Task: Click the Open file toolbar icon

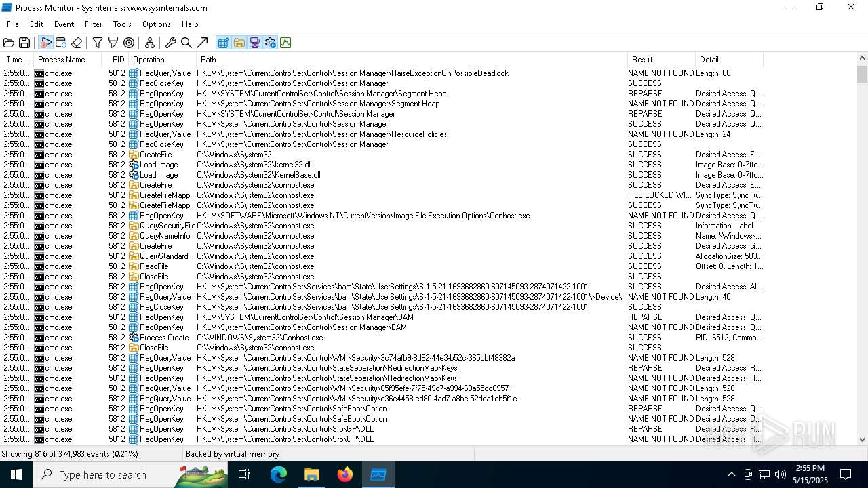Action: coord(9,43)
